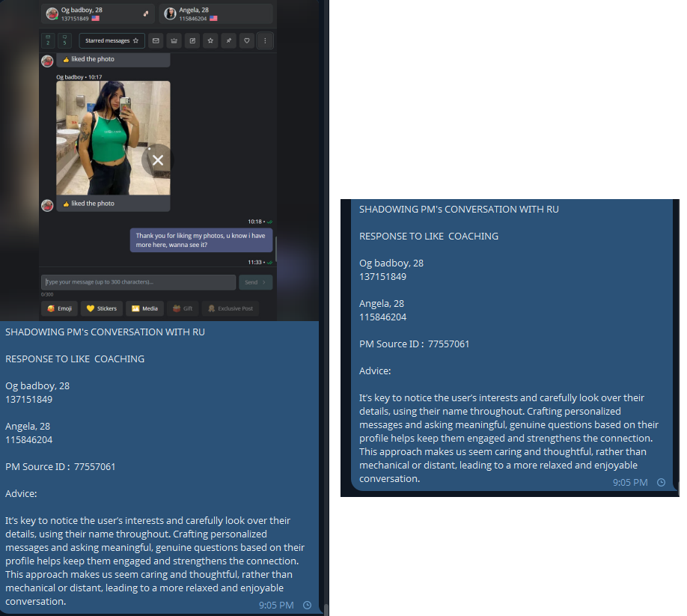Click the envelope icon in chat toolbar
Image resolution: width=687 pixels, height=616 pixels.
click(156, 40)
